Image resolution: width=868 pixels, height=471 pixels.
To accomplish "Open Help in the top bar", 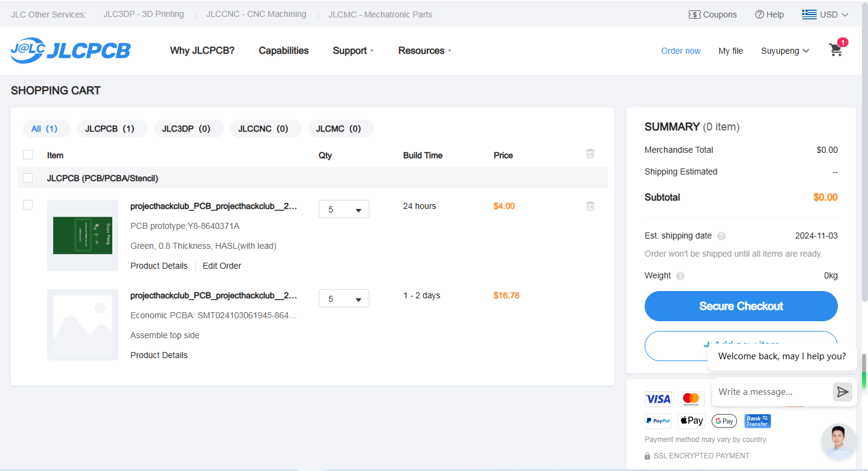I will pos(770,14).
